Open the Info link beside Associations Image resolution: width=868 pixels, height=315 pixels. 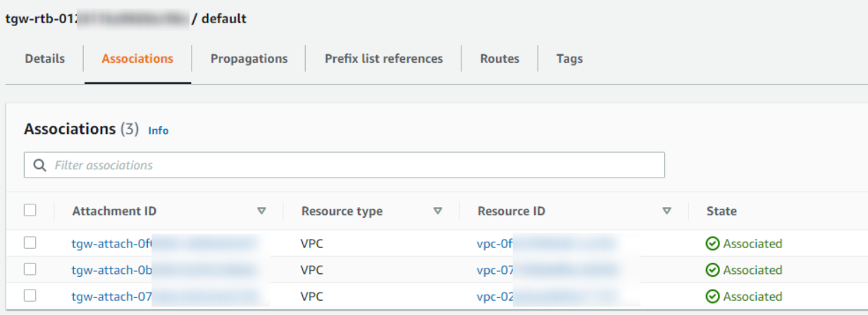(x=158, y=130)
